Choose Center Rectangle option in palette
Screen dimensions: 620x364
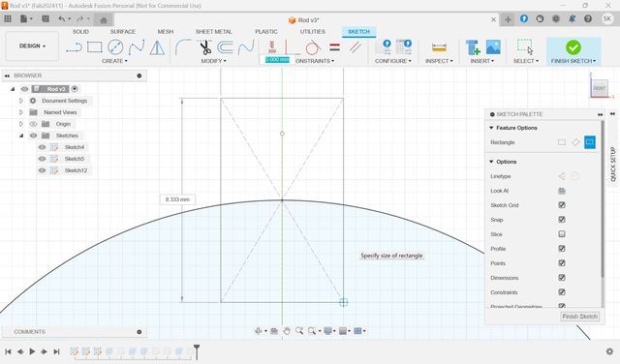(x=590, y=142)
